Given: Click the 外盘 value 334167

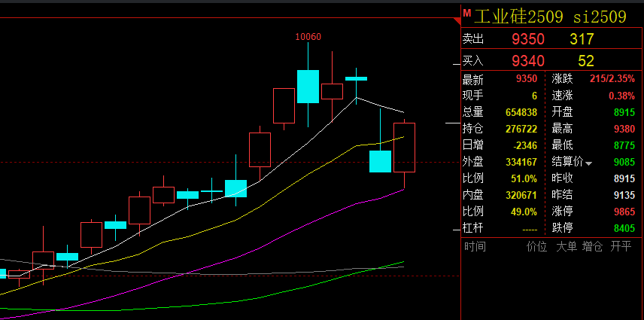Looking at the screenshot, I should click(x=521, y=162).
